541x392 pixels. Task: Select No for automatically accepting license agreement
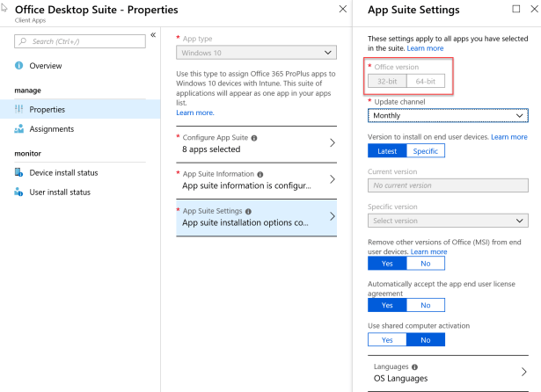tap(426, 305)
